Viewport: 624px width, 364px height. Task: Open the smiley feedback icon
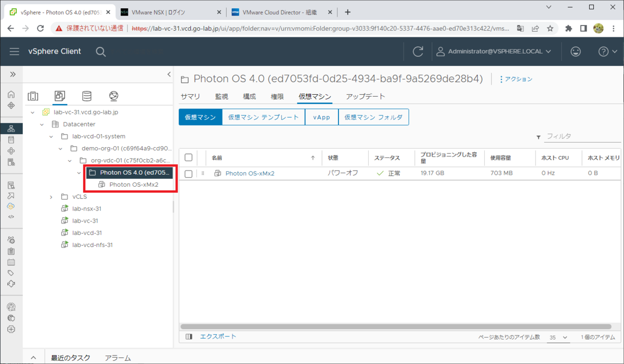(x=576, y=51)
